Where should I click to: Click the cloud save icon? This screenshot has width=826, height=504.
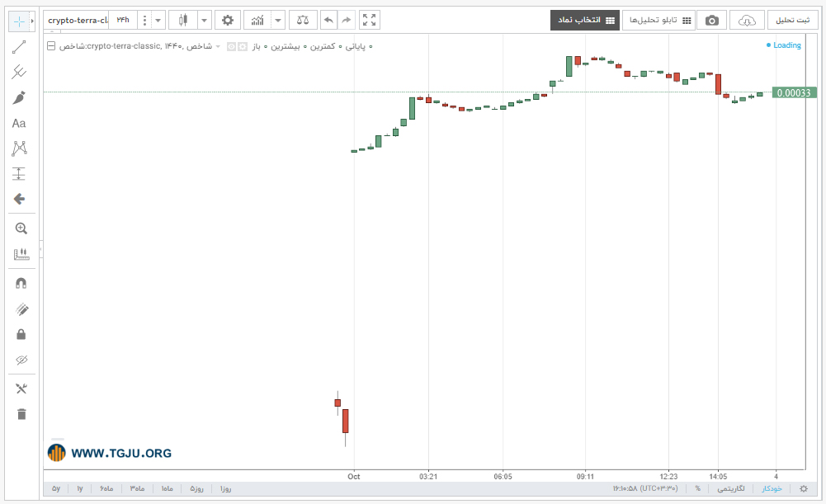[747, 21]
